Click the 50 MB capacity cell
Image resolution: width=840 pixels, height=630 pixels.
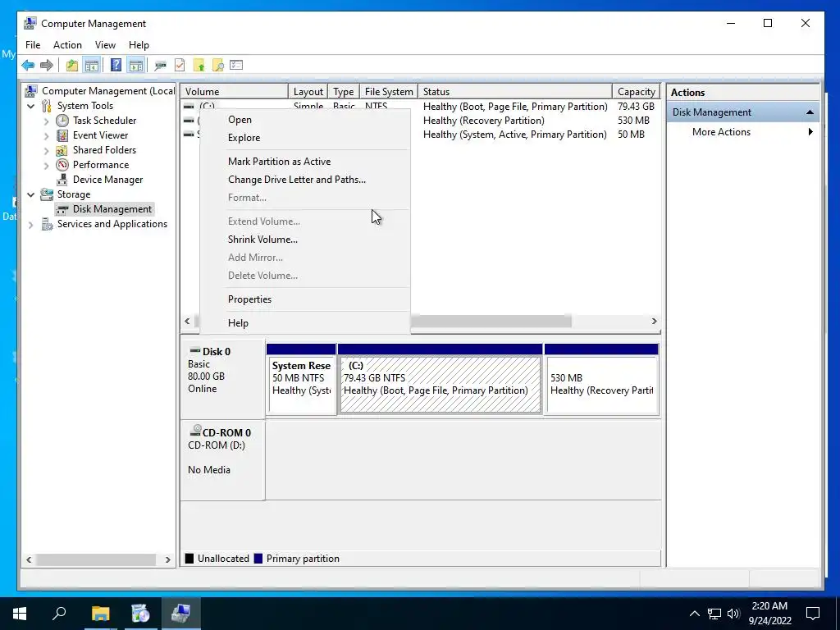[x=631, y=135]
